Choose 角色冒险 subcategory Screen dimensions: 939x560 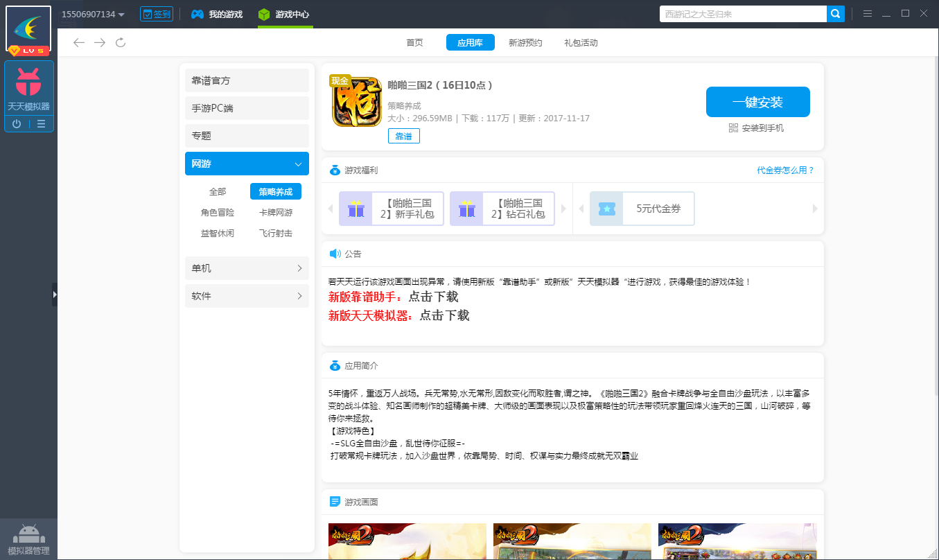coord(218,213)
